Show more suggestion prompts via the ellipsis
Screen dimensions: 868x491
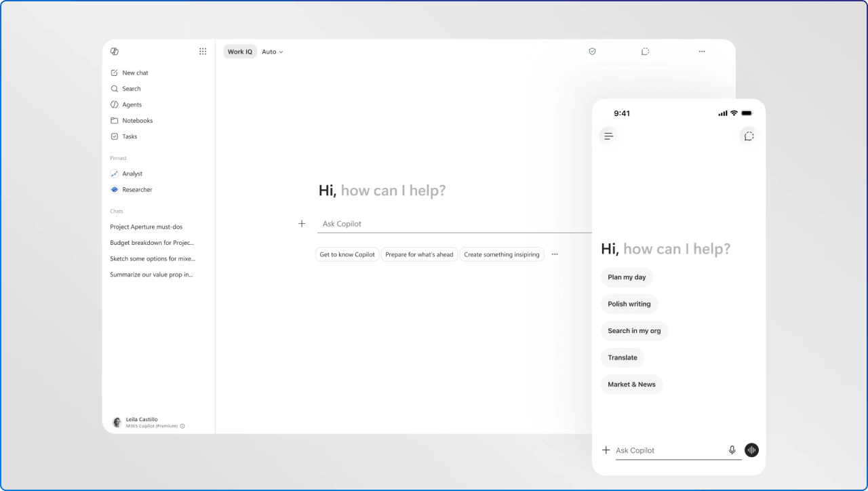[x=555, y=254]
